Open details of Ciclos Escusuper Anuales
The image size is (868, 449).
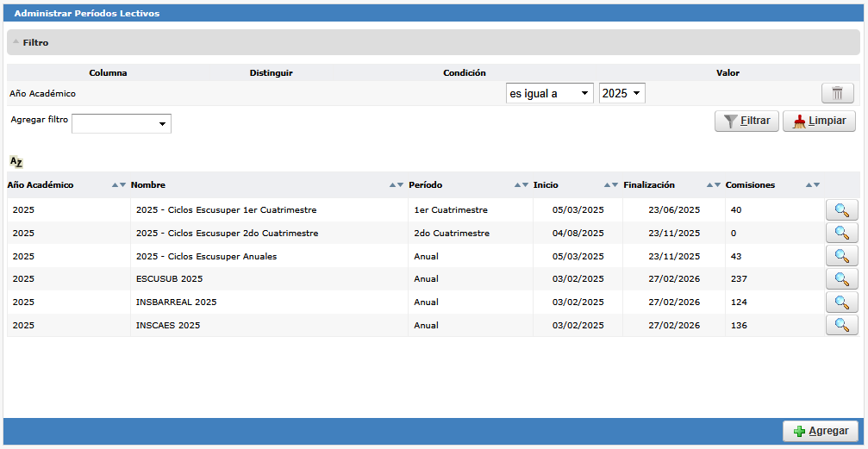click(x=842, y=256)
